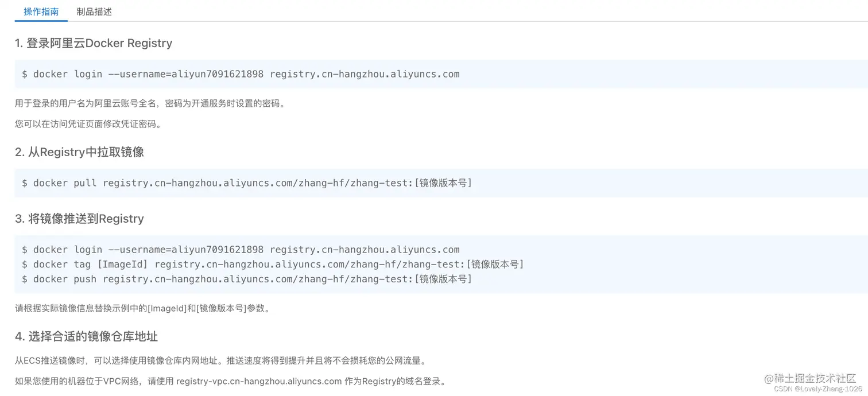Click heading 1. 登录阿里云Docker Registry
This screenshot has height=396, width=868.
tap(94, 43)
